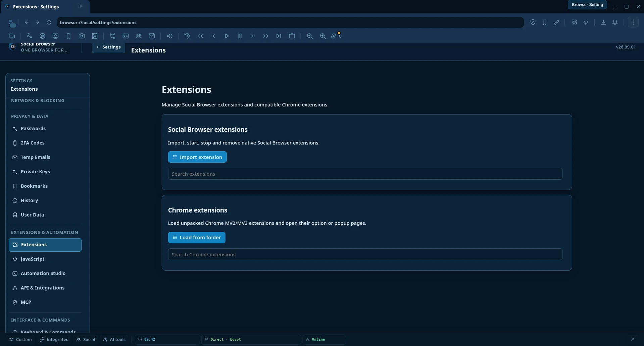Click the skip-to-end icon in toolbar
The image size is (644, 346).
279,36
